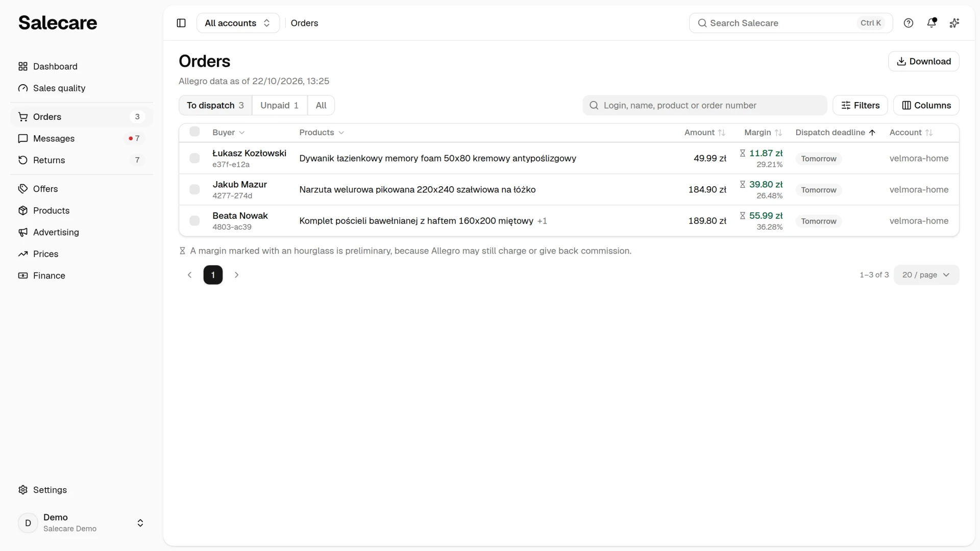Open Settings gear in sidebar
The image size is (980, 551).
[x=82, y=490]
